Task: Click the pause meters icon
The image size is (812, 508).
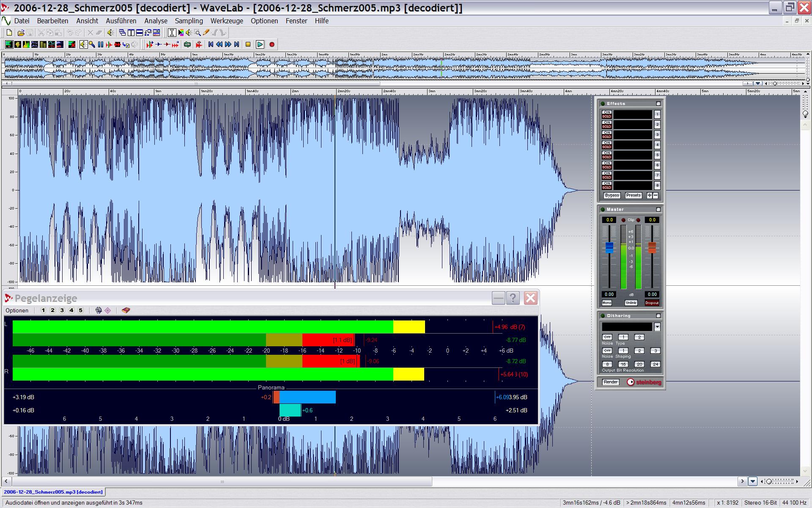Action: [100, 44]
